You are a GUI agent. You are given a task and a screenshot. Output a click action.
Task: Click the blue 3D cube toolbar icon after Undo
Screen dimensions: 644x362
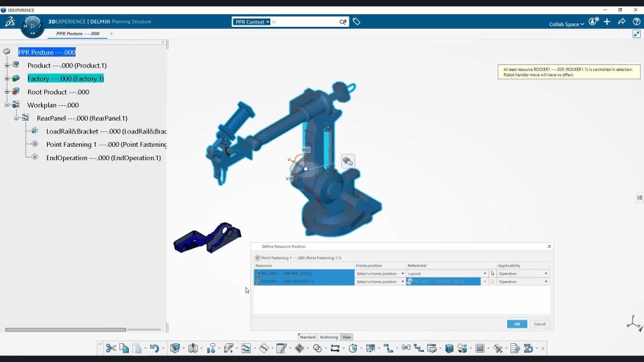coord(175,348)
